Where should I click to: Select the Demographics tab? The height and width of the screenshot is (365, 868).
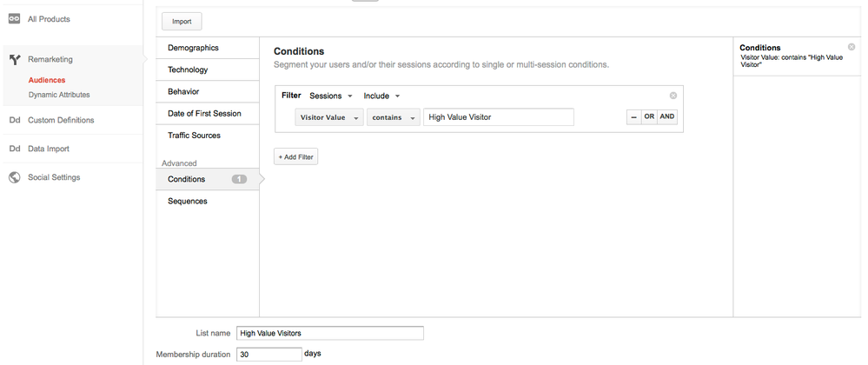[x=193, y=48]
